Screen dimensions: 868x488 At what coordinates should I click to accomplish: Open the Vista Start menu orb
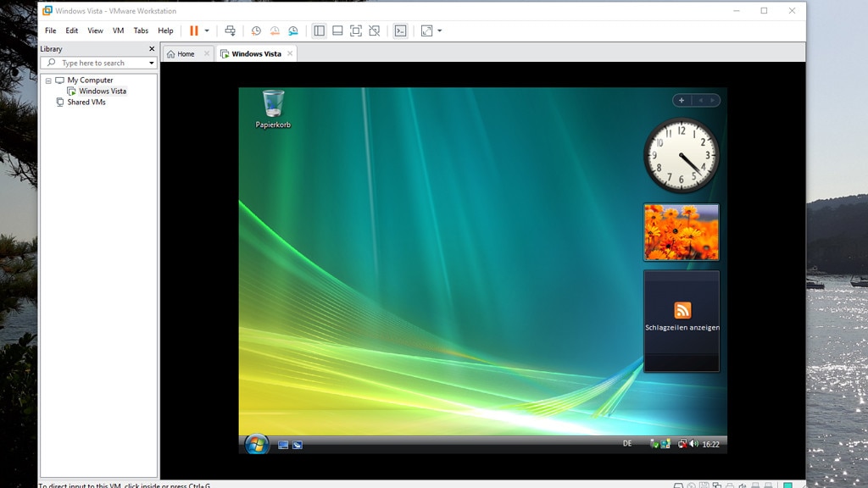pos(257,444)
